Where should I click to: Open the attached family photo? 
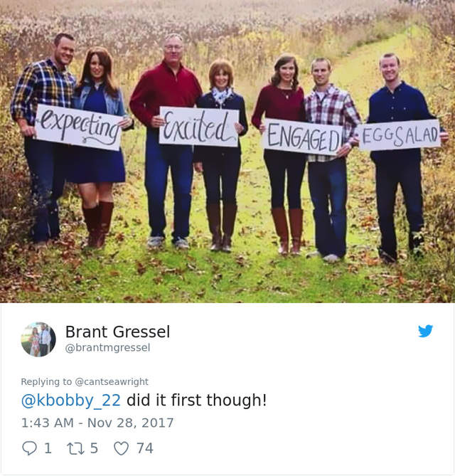pyautogui.click(x=227, y=151)
